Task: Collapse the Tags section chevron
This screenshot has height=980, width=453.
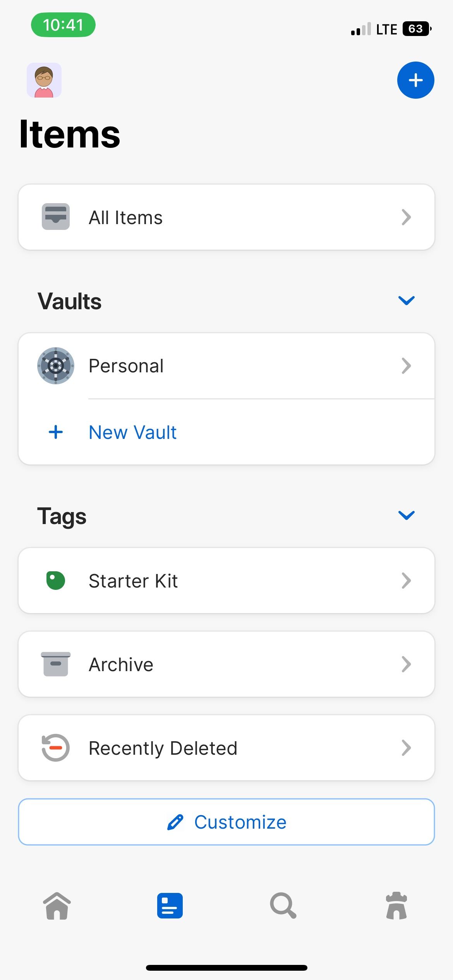Action: (x=407, y=515)
